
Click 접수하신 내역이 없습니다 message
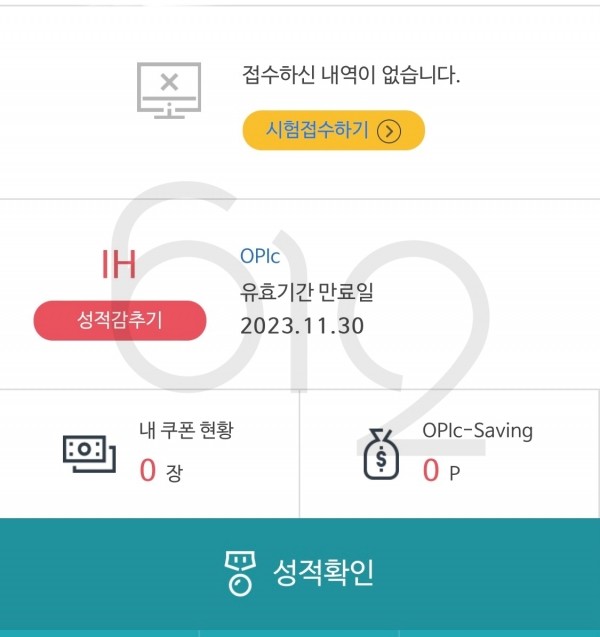point(351,75)
